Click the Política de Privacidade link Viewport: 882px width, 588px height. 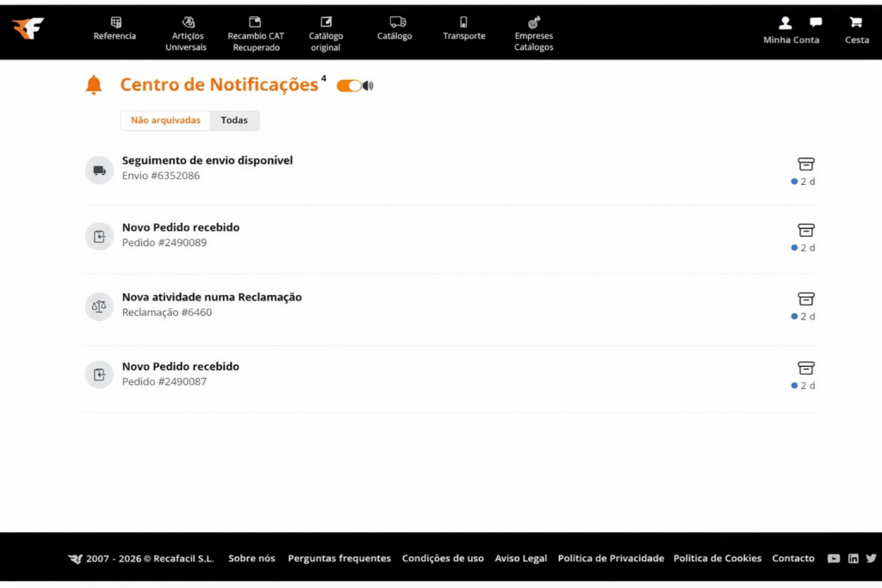pos(611,559)
